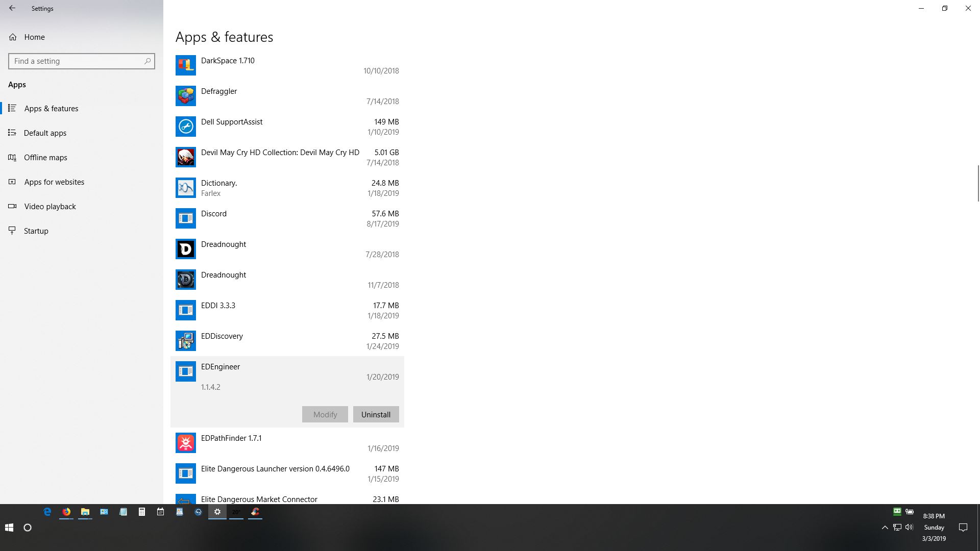
Task: Click the Settings back arrow
Action: click(x=12, y=8)
